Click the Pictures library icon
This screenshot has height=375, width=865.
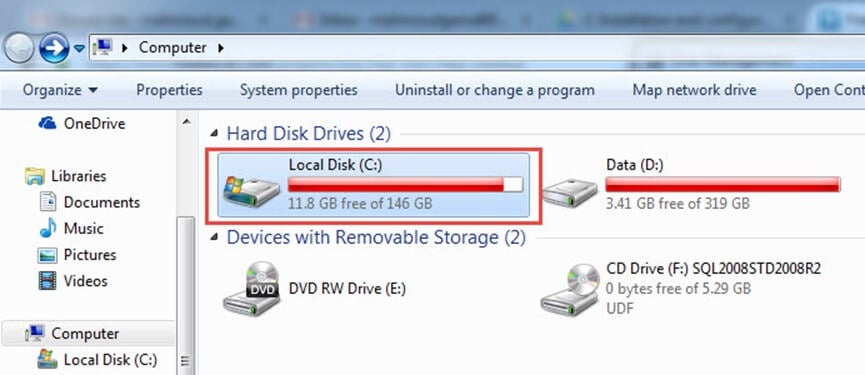[47, 255]
